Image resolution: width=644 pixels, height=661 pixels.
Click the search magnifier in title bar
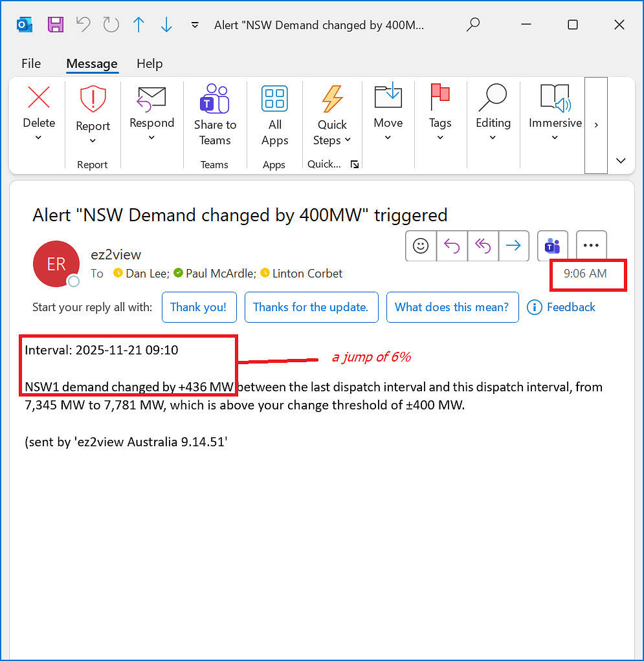pos(473,25)
